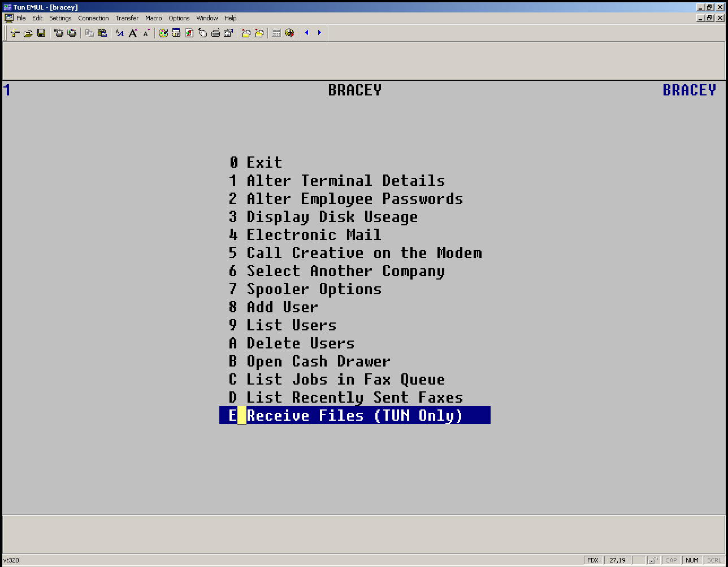Toggle the FDX duplex indicator
Viewport: 728px width, 567px height.
[592, 560]
